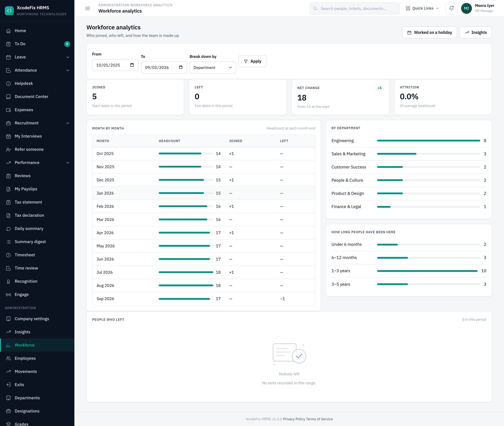The height and width of the screenshot is (426, 504).
Task: Select the Sep 2026 row
Action: (x=203, y=299)
